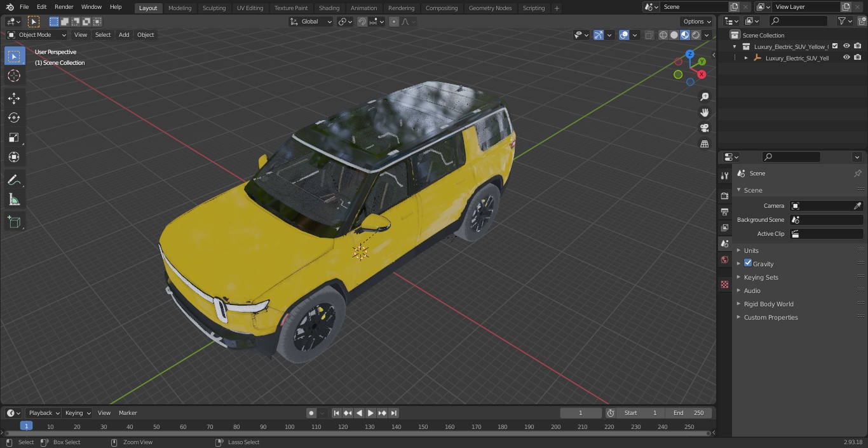The image size is (868, 448).
Task: Switch to the UV Editing workspace tab
Action: [250, 8]
